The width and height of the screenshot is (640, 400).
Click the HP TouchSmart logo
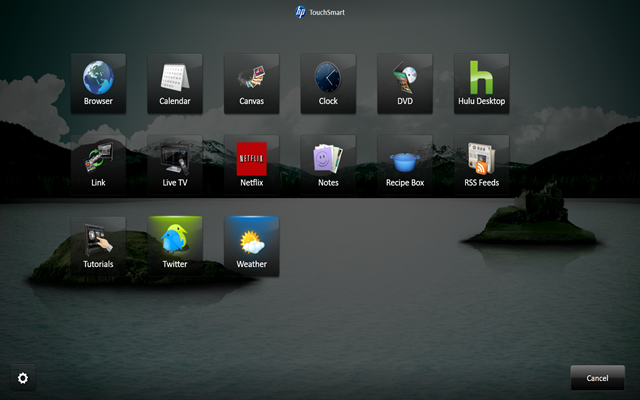click(x=320, y=12)
